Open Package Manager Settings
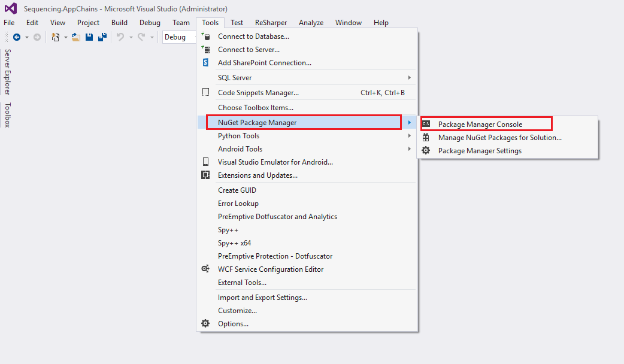The width and height of the screenshot is (624, 364). click(507, 151)
